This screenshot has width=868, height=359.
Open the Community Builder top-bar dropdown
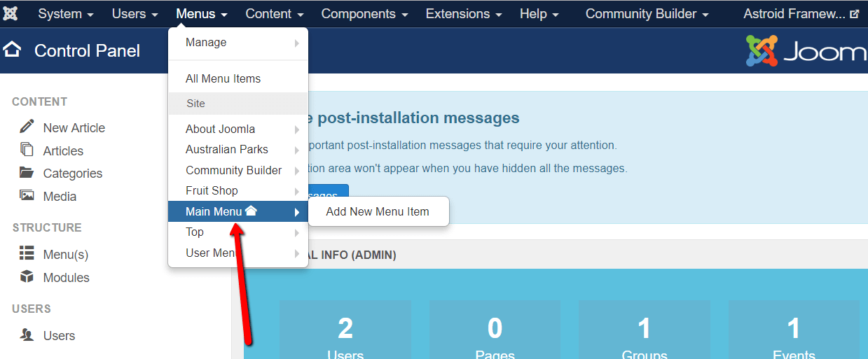click(647, 14)
